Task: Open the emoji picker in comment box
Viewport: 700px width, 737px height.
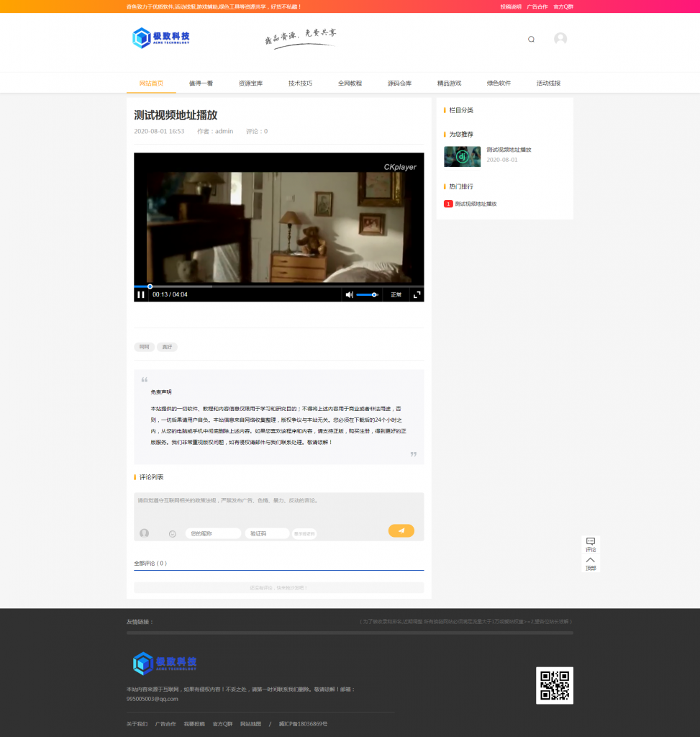Action: (x=173, y=533)
